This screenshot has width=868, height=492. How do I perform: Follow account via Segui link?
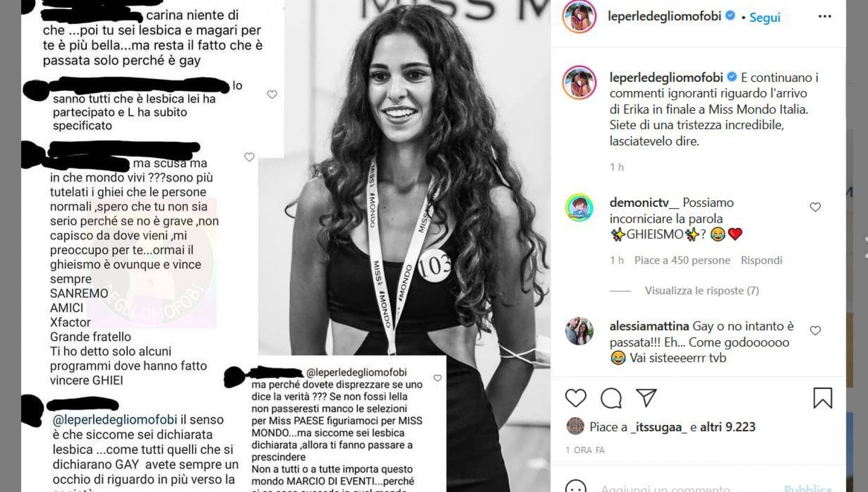tap(764, 17)
